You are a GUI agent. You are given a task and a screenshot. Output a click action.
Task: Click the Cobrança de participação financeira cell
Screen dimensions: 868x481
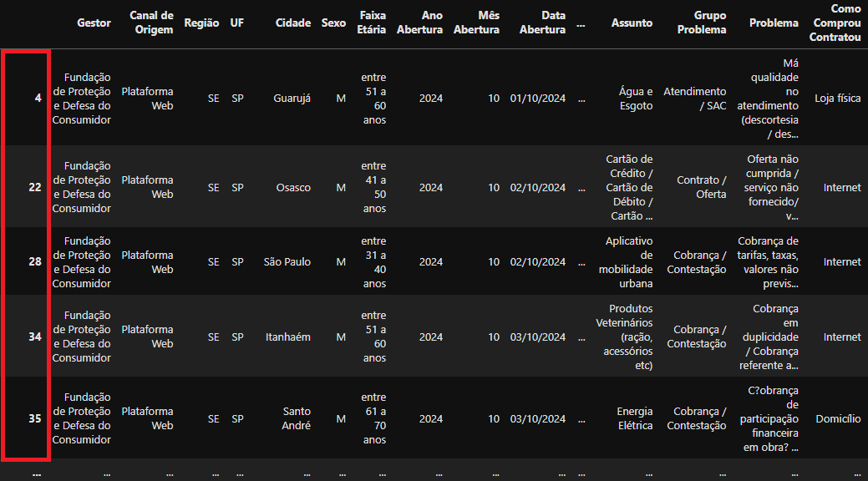(x=769, y=418)
